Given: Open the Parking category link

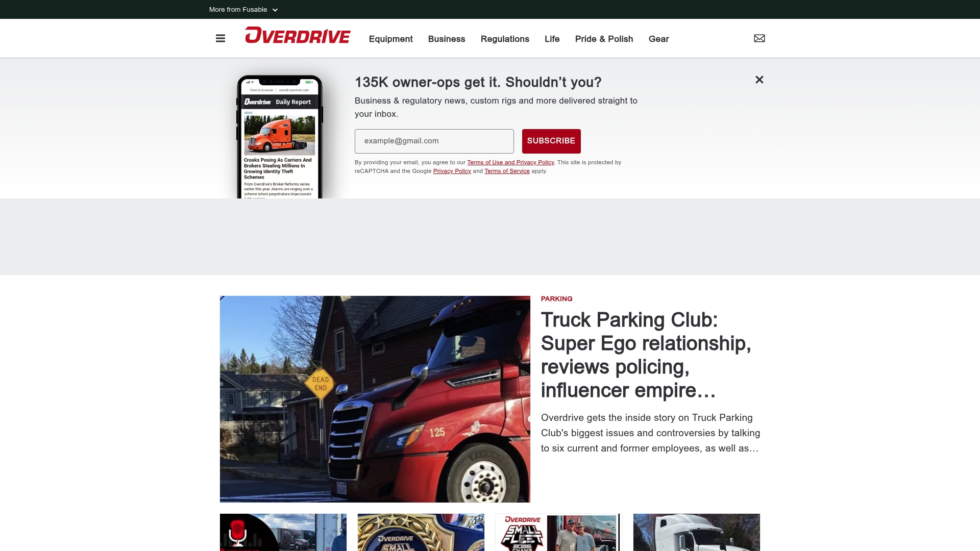Looking at the screenshot, I should (x=557, y=299).
